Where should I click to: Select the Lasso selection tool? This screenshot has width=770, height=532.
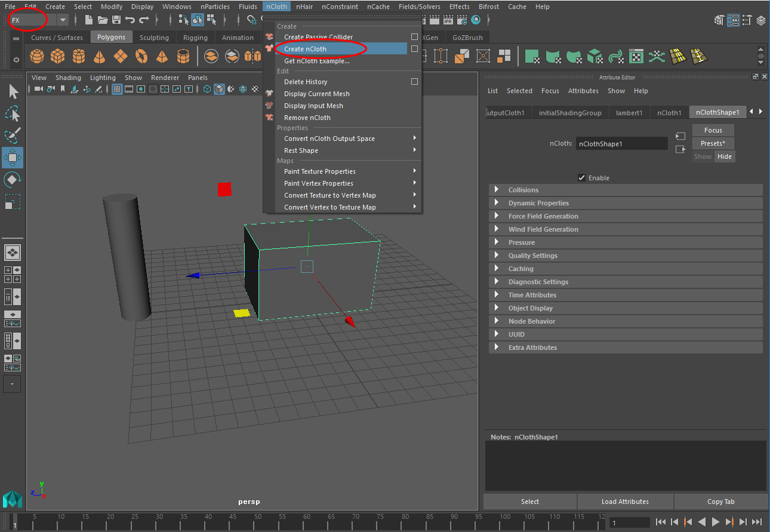[x=13, y=113]
